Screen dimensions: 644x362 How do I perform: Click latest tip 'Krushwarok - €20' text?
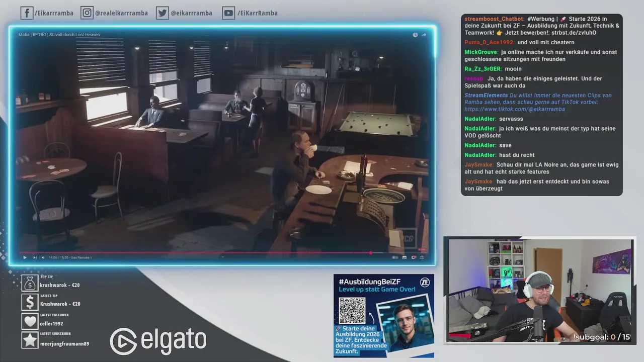[x=60, y=304]
